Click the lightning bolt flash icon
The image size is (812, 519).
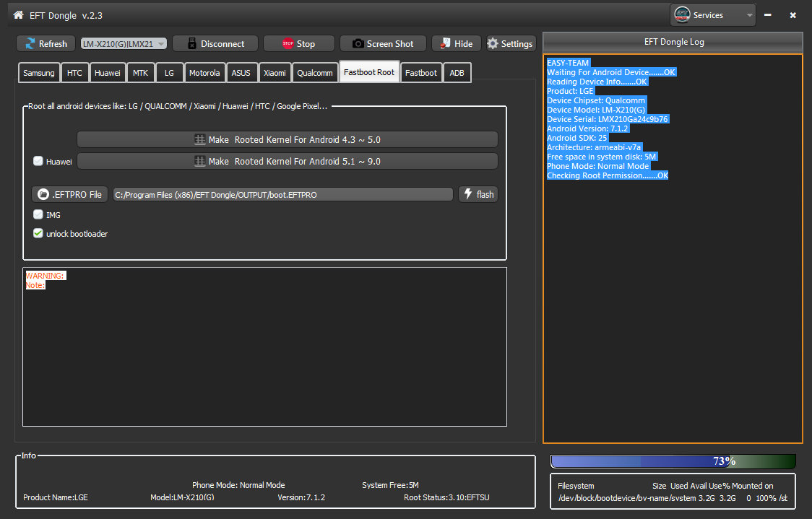pos(468,194)
